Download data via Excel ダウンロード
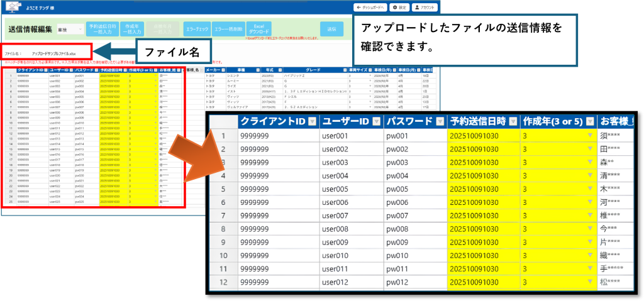 pyautogui.click(x=258, y=29)
